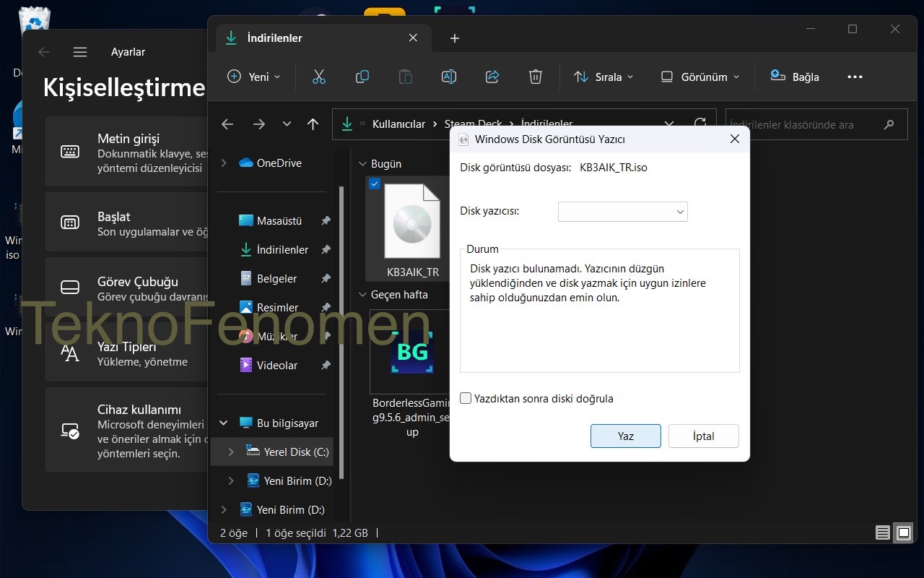
Task: Click the Share icon in Explorer toolbar
Action: click(x=492, y=77)
